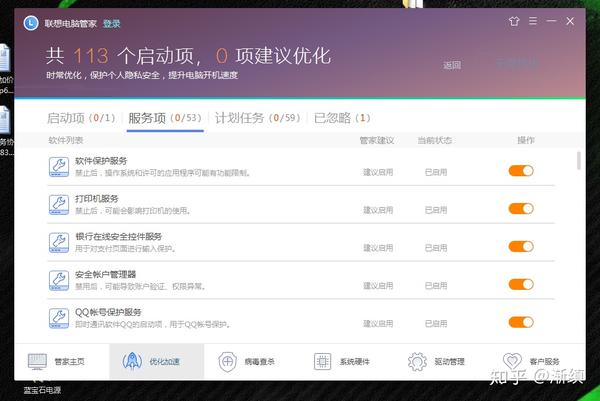The height and width of the screenshot is (401, 600).
Task: Open 病毒查杀 shield icon
Action: 227,362
